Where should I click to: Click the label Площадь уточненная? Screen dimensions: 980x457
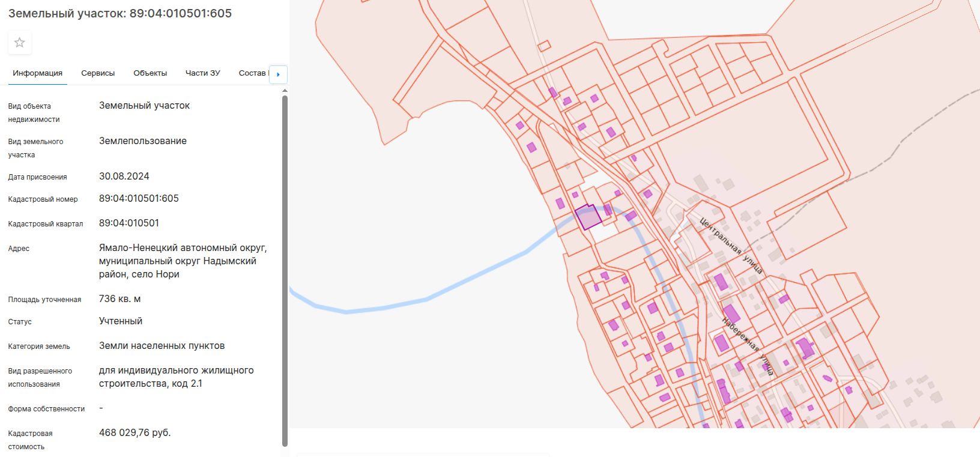(x=44, y=300)
